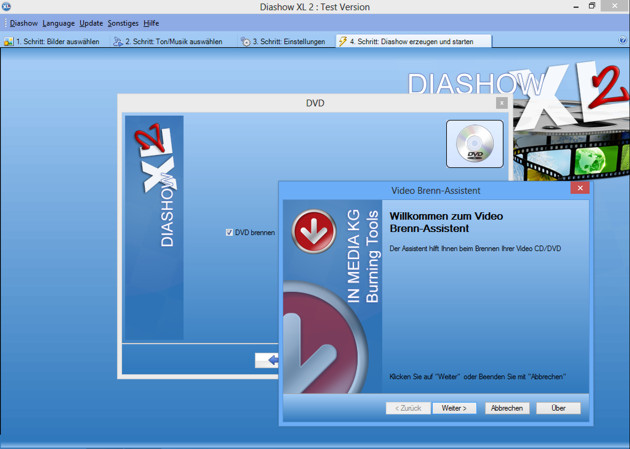Click the Über button
This screenshot has height=449, width=630.
[558, 408]
